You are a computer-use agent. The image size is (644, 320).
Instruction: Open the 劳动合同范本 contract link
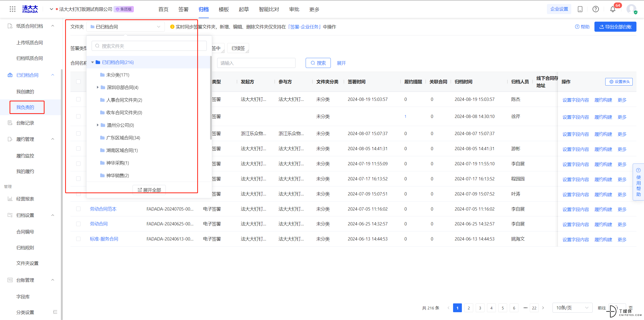point(103,209)
